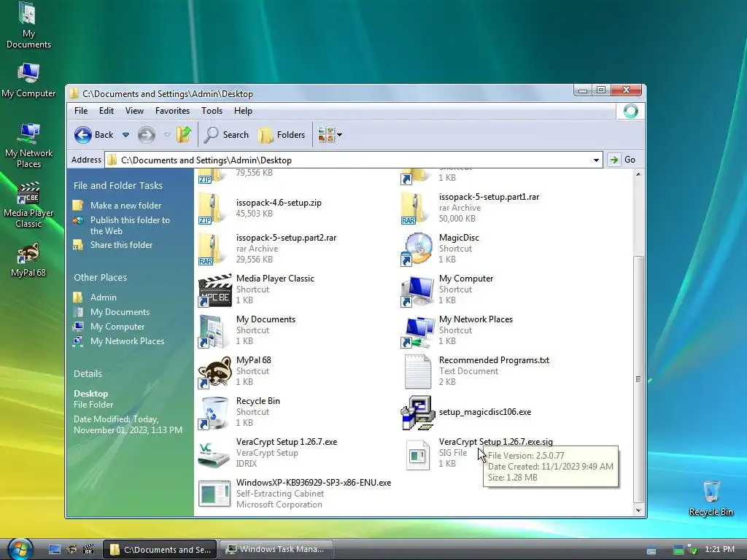Screen dimensions: 747x560
Task: Click the Search toolbar button
Action: tap(226, 135)
